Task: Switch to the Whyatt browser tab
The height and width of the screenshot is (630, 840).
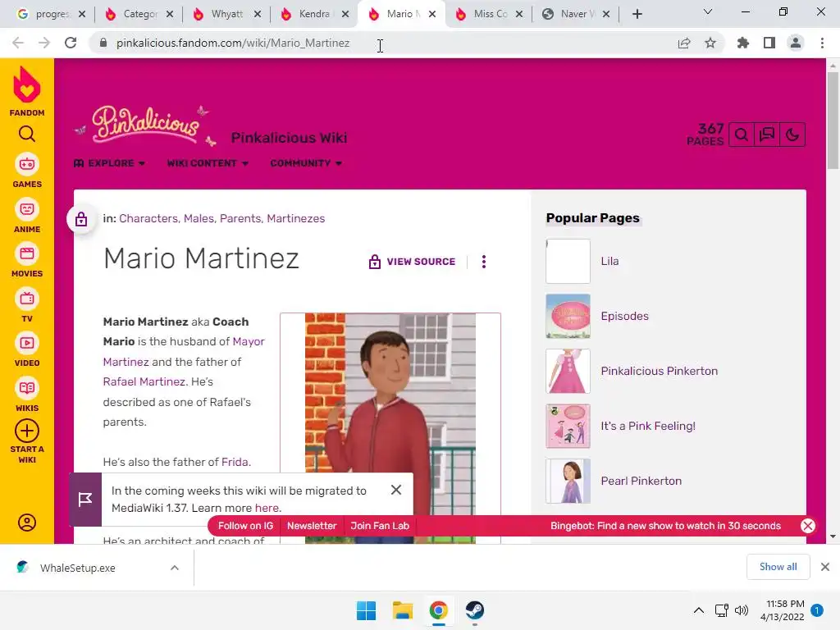Action: 226,14
